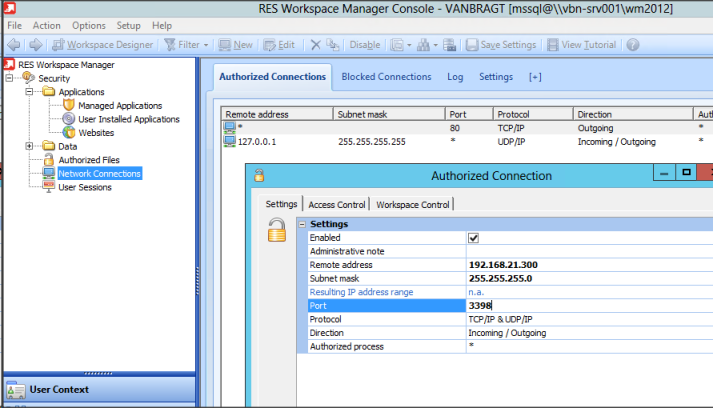
Task: Click the New toolbar button
Action: 236,45
